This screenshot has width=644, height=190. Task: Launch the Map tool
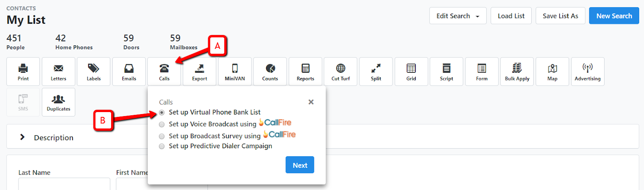[x=552, y=72]
